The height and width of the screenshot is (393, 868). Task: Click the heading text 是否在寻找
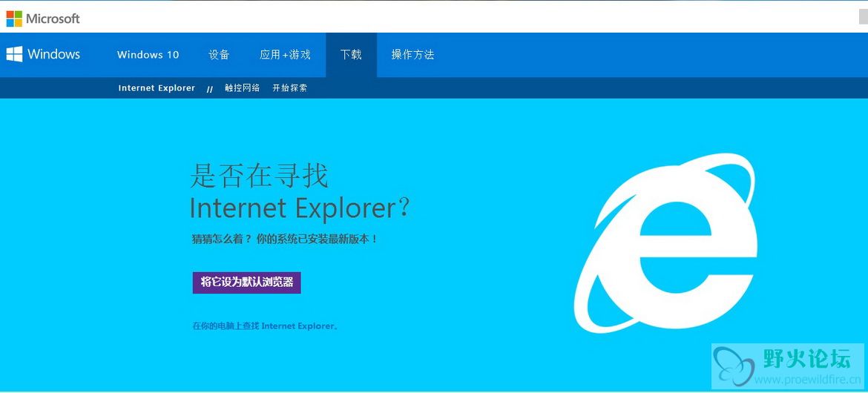coord(259,175)
